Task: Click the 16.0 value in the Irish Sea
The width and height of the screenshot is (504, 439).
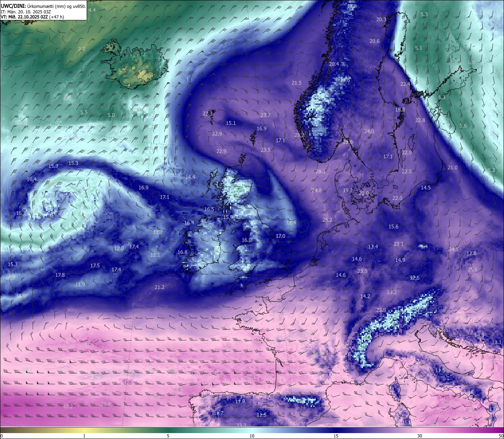Action: (246, 240)
